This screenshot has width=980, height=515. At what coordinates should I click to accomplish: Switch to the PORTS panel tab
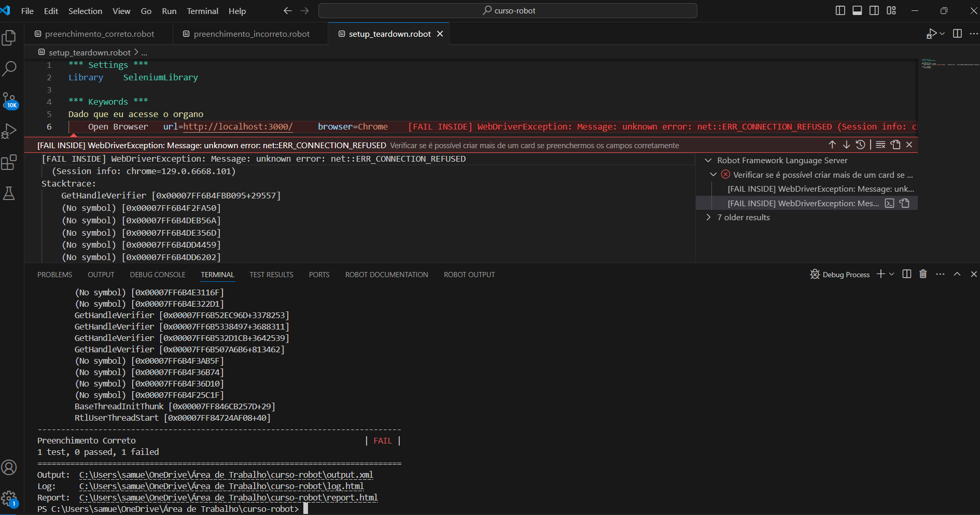tap(319, 275)
